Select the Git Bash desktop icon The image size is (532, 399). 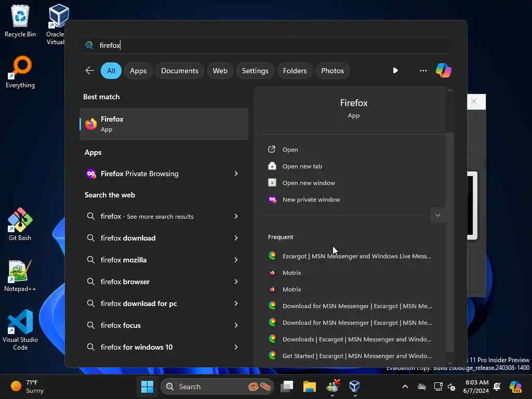20,224
